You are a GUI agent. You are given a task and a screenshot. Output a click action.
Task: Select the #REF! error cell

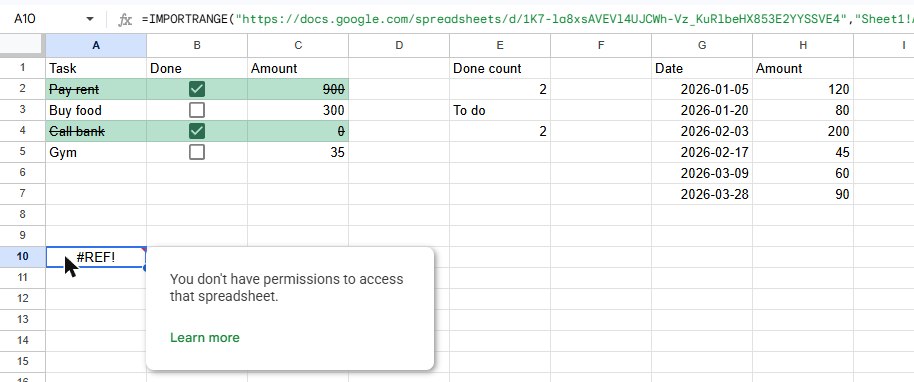pos(96,257)
